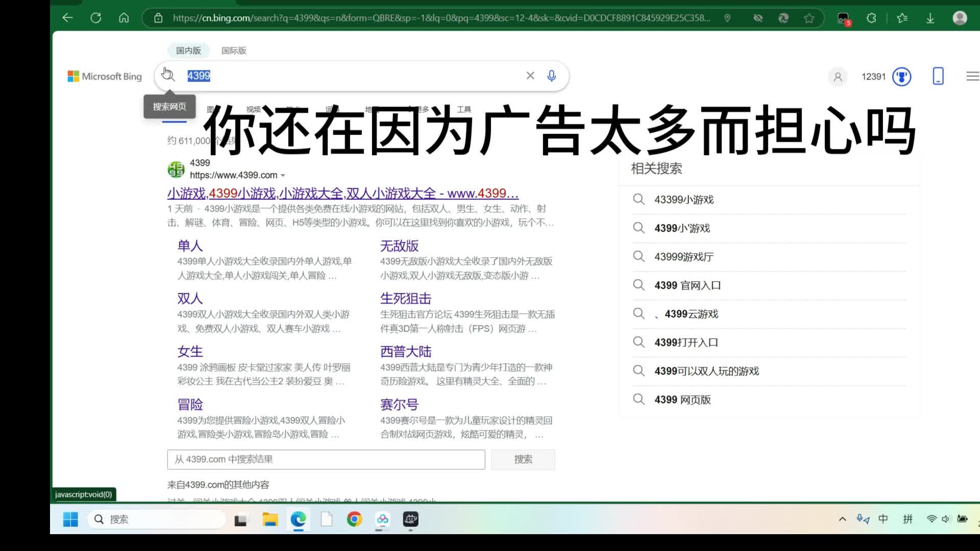
Task: Open Bing mobile app phone icon
Action: tap(938, 76)
